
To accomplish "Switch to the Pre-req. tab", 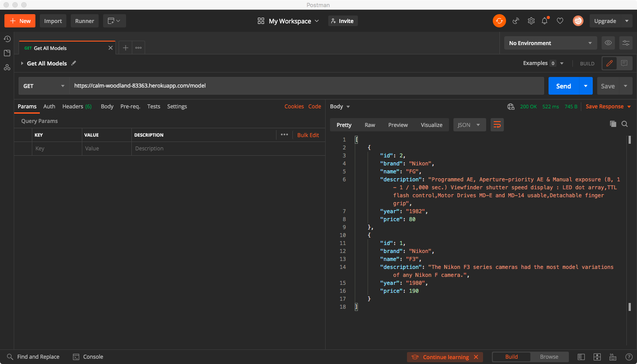I will coord(130,107).
